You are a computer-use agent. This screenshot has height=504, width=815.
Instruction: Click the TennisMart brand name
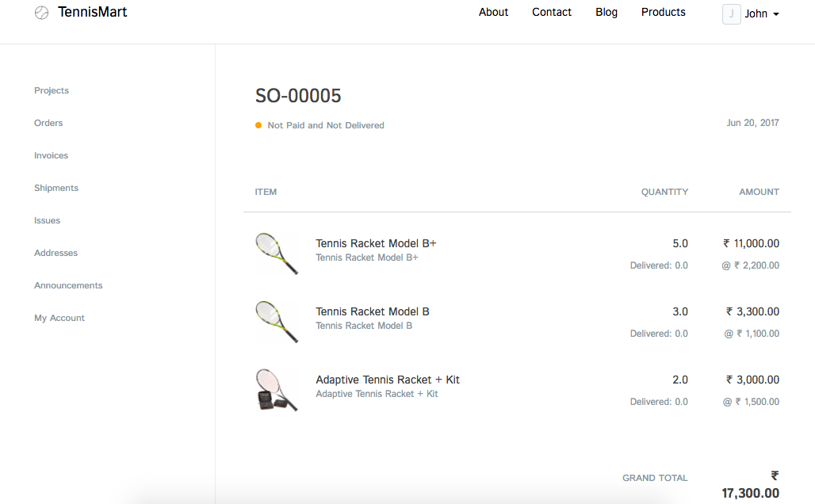coord(92,12)
